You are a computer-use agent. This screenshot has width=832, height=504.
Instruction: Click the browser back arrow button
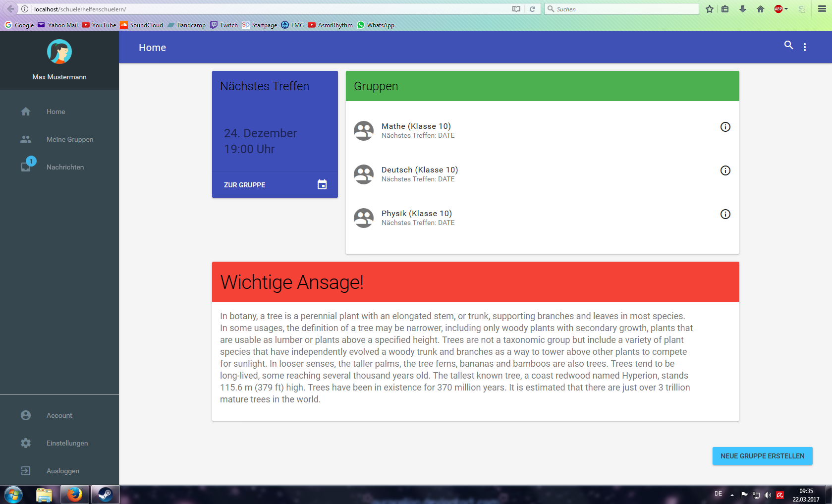(10, 9)
